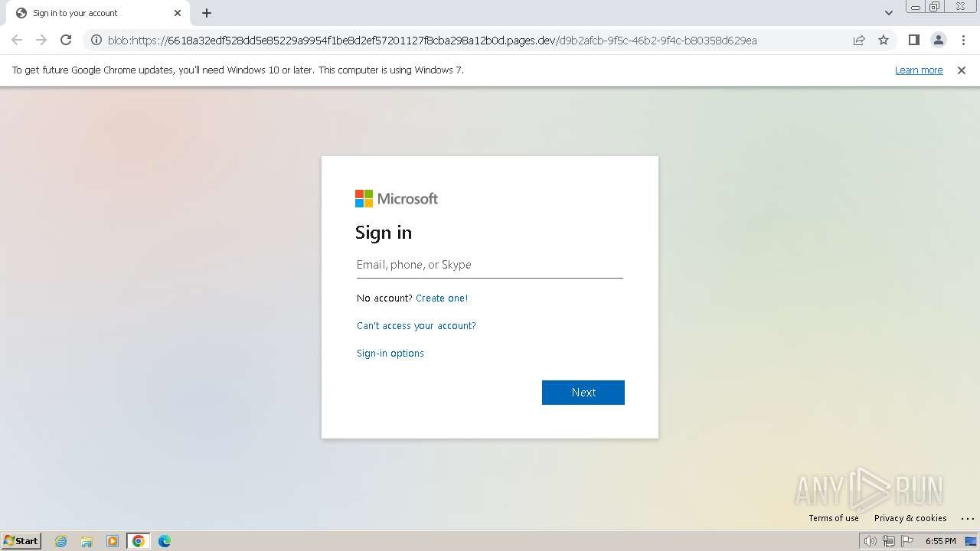Click the address bar URL
The height and width of the screenshot is (551, 980).
(x=432, y=41)
